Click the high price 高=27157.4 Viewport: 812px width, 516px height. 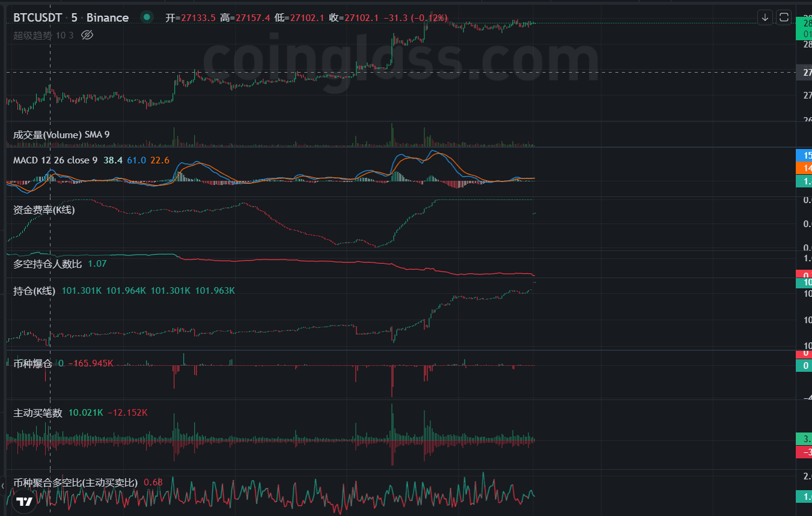pyautogui.click(x=245, y=17)
